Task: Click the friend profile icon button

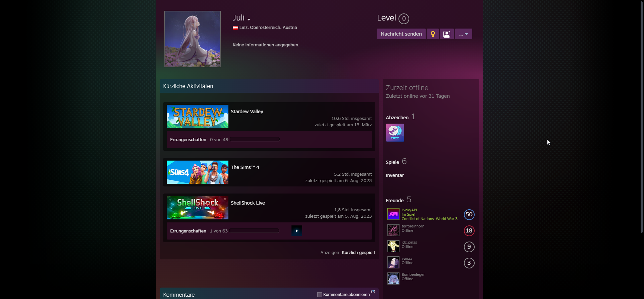Action: (446, 34)
